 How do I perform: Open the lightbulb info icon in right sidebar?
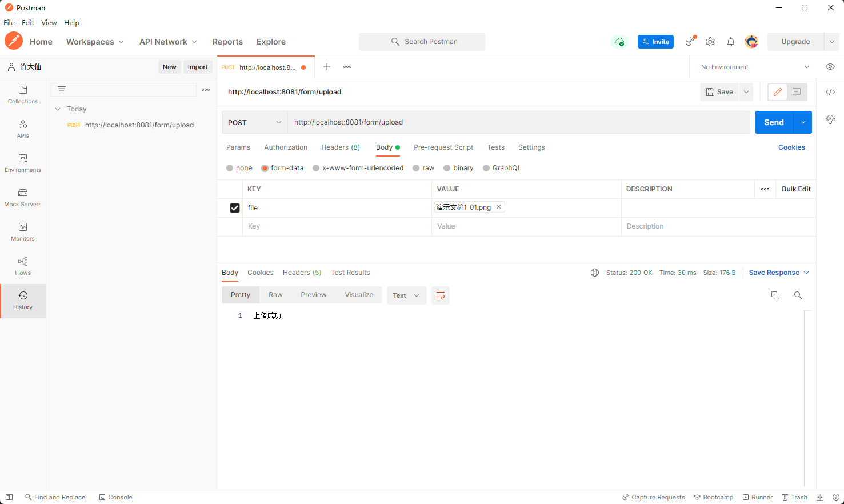pos(830,119)
